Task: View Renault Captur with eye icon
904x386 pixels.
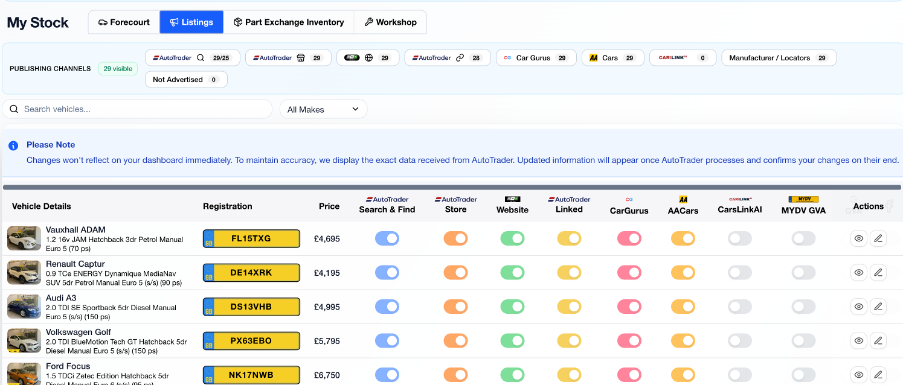Action: coord(859,273)
